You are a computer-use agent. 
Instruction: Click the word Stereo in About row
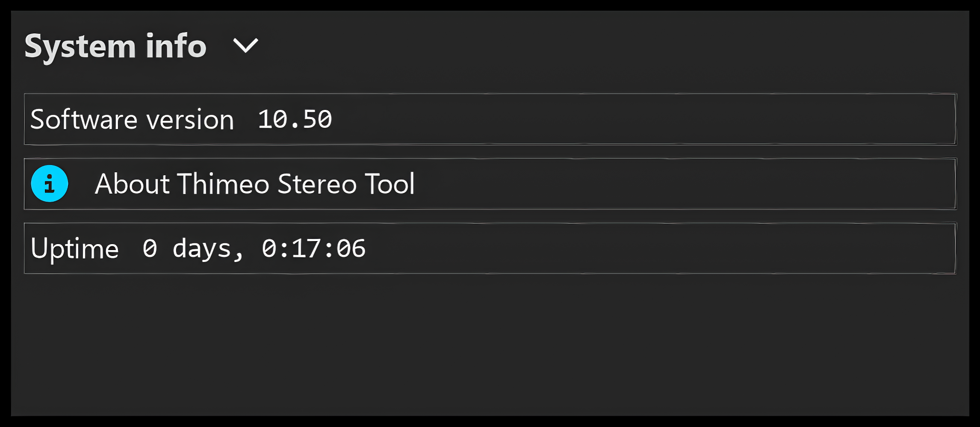click(317, 184)
